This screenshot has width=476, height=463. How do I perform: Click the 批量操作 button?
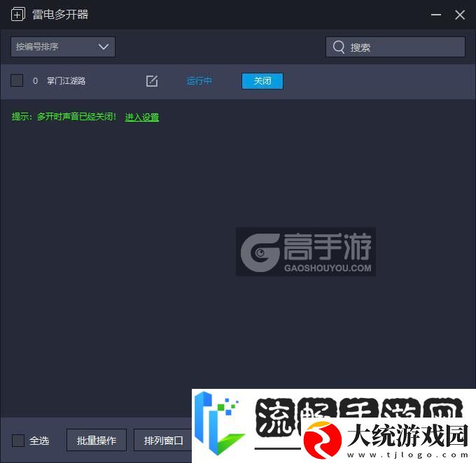point(97,440)
